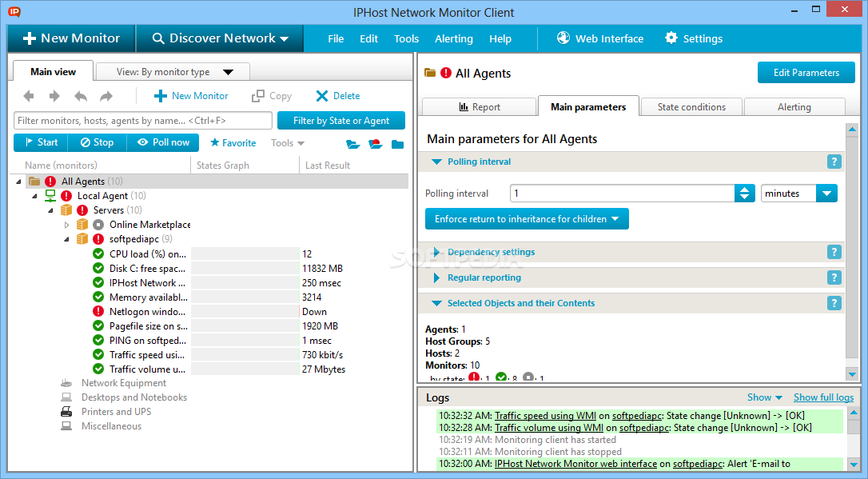Open the Tools dropdown below the filter

288,143
